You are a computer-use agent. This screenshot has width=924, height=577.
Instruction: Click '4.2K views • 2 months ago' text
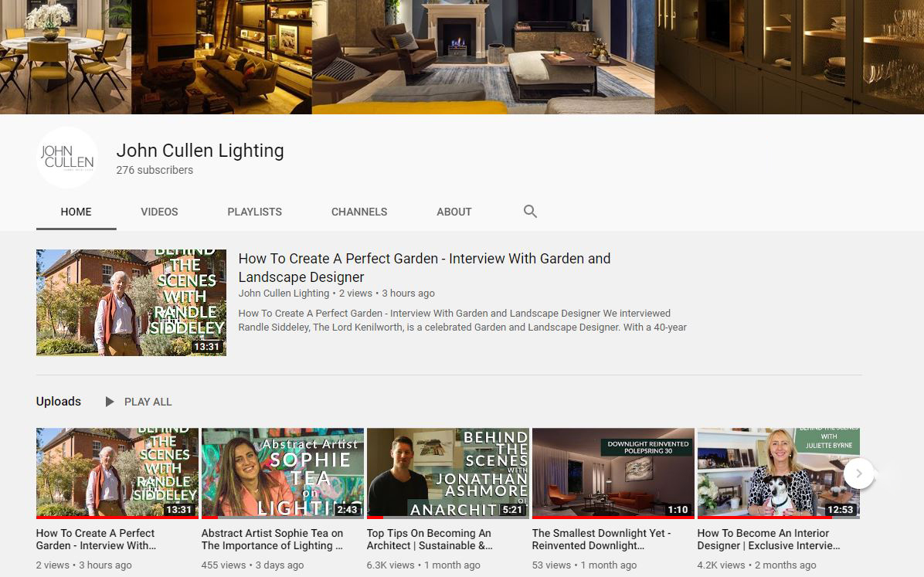tap(756, 565)
